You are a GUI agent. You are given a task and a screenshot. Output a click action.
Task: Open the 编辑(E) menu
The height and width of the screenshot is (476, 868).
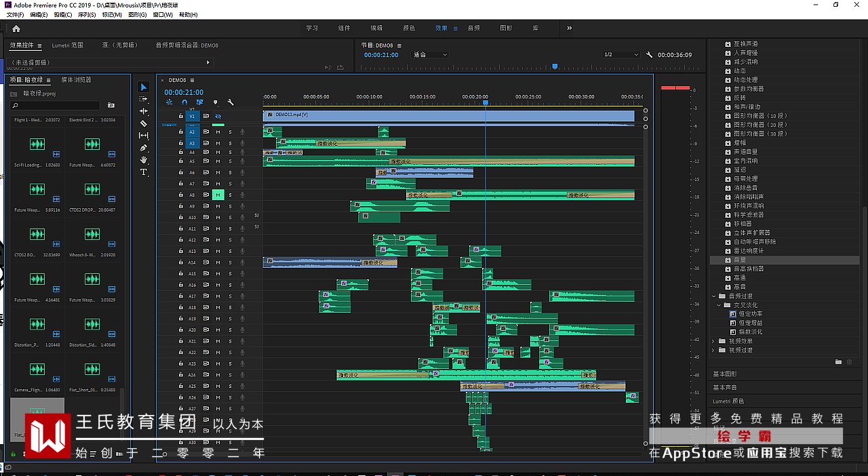coord(39,14)
